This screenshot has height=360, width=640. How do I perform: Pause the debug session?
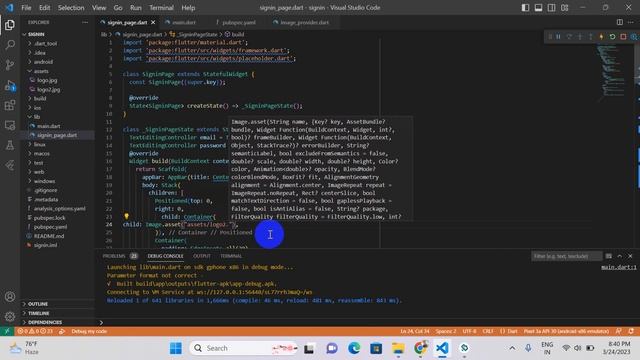pyautogui.click(x=558, y=37)
